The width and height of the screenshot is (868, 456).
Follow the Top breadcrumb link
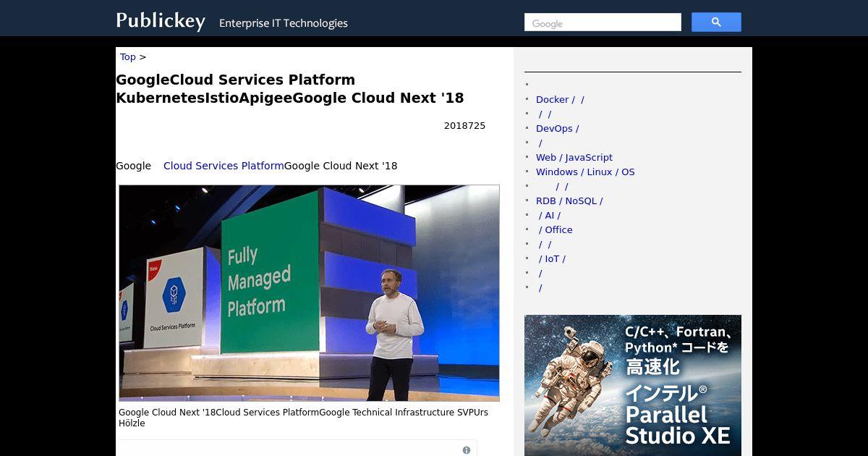[x=128, y=57]
